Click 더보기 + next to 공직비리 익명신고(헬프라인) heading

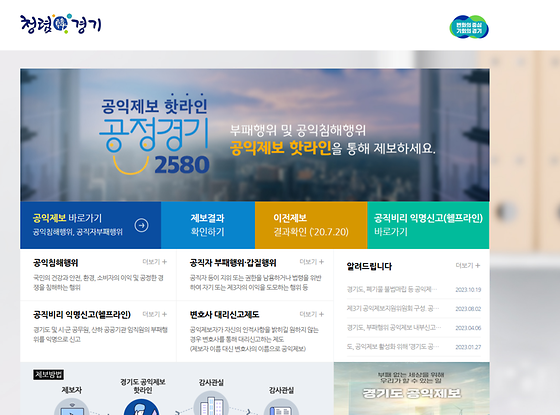[155, 314]
